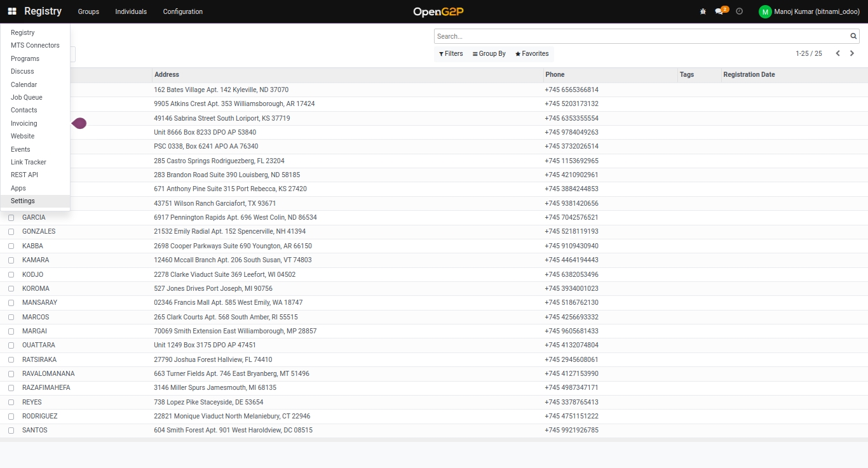The image size is (868, 468).
Task: Expand the Filters dropdown
Action: [451, 54]
